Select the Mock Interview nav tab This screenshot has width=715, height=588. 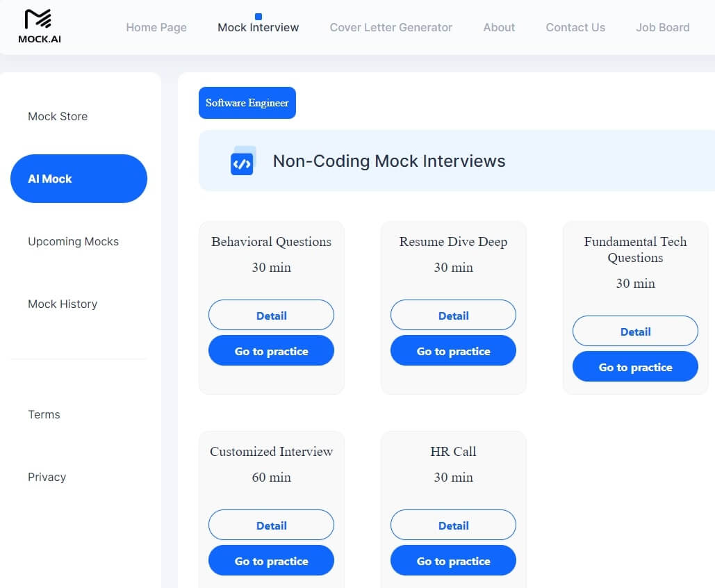(x=258, y=28)
